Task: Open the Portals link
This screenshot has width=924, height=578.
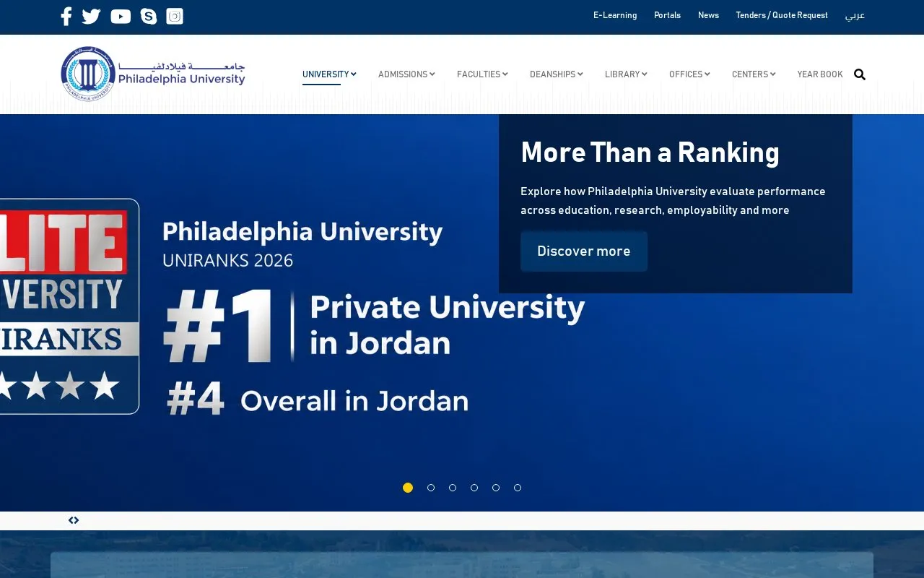Action: (667, 15)
